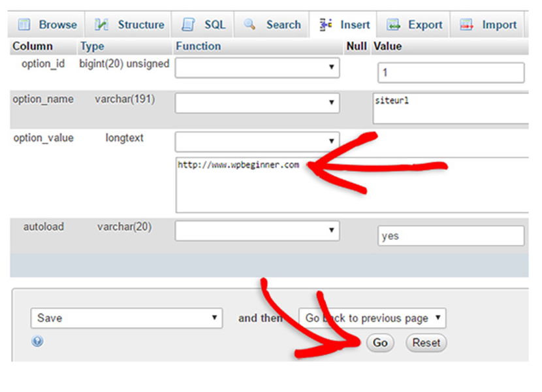Open the help question mark icon
This screenshot has height=392, width=542.
pos(37,341)
